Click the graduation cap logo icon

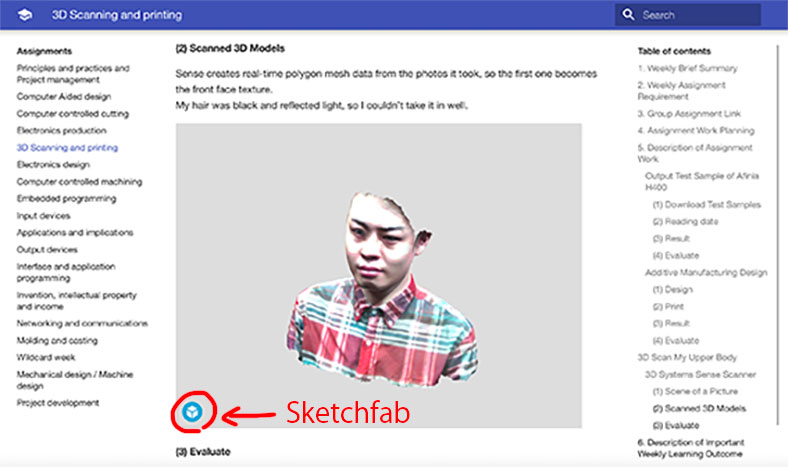(25, 15)
